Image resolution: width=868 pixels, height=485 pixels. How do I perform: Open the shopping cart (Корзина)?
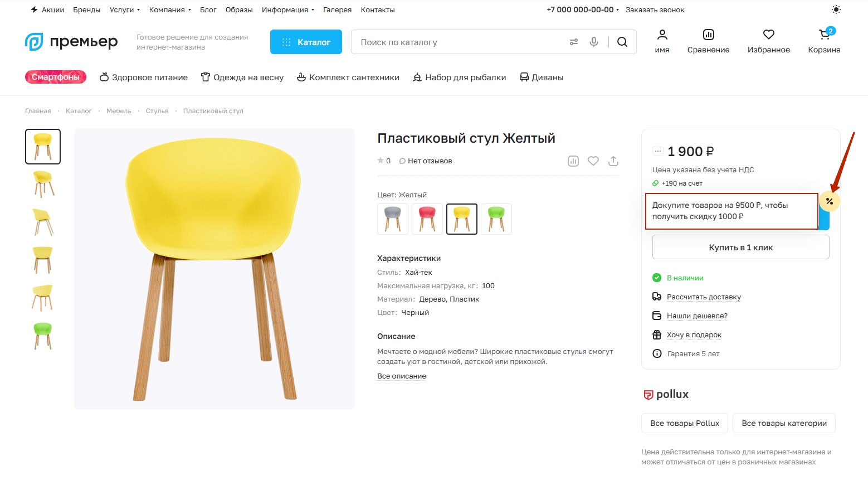pyautogui.click(x=824, y=42)
